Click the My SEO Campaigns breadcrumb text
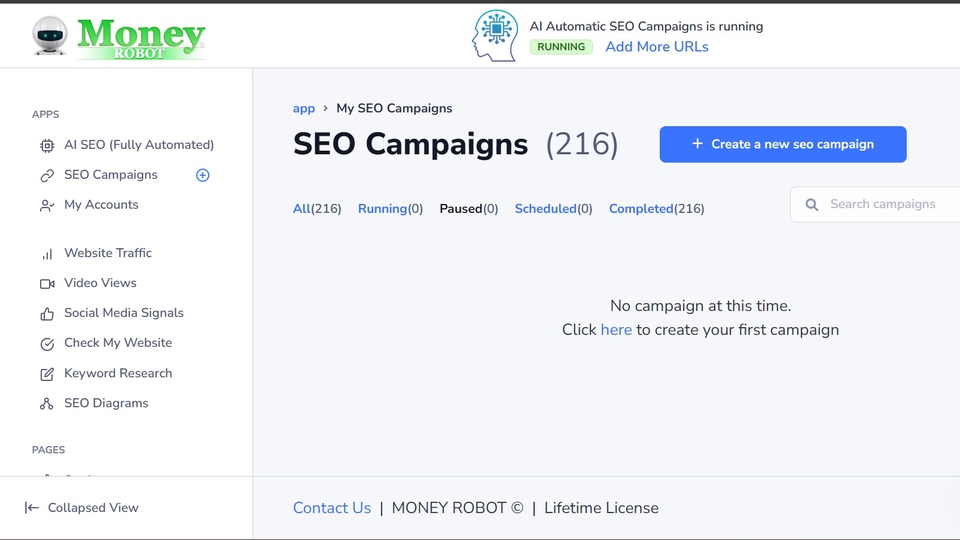960x540 pixels. click(x=394, y=108)
